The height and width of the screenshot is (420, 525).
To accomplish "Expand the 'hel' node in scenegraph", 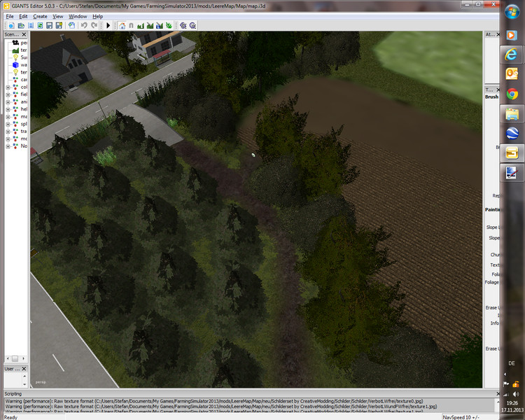I will pos(8,109).
